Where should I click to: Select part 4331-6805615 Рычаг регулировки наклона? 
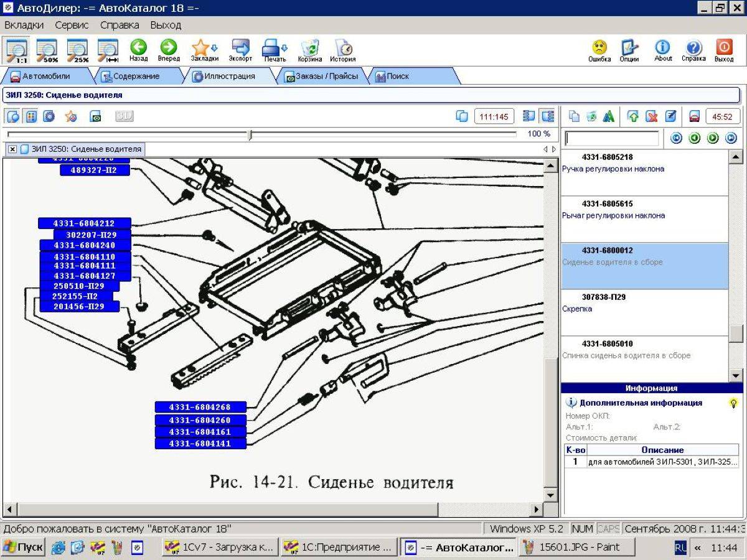click(x=644, y=219)
